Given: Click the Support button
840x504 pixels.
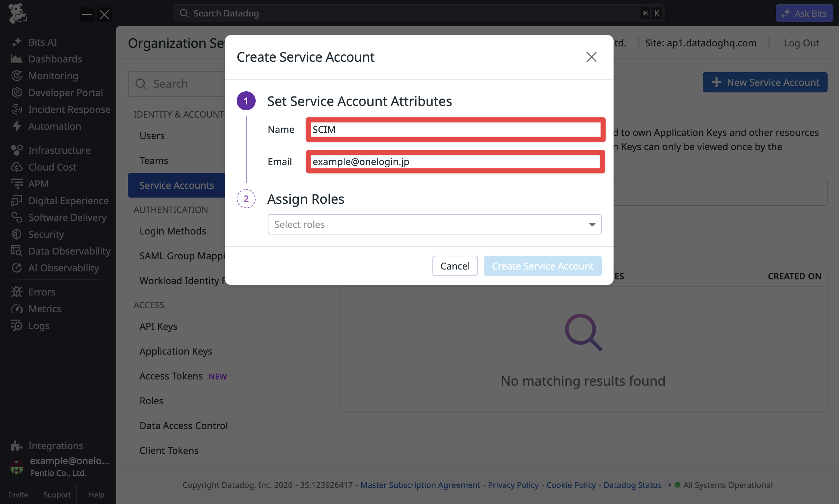Looking at the screenshot, I should (57, 495).
